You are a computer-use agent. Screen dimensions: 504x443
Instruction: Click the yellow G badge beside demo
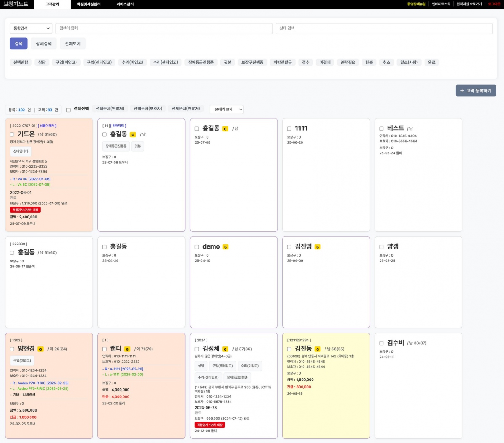226,247
